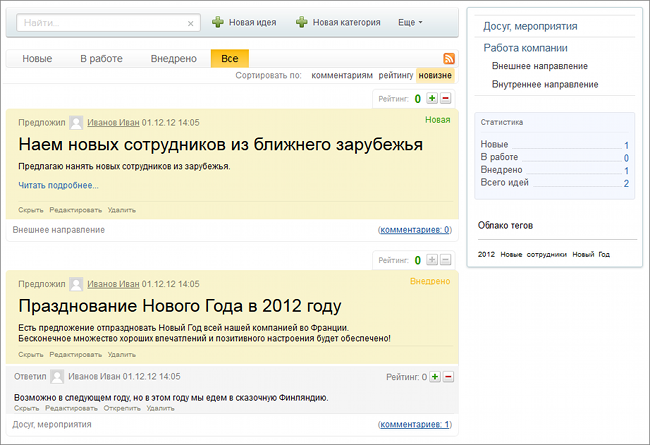Click the avatar in the reply comment

[x=57, y=377]
